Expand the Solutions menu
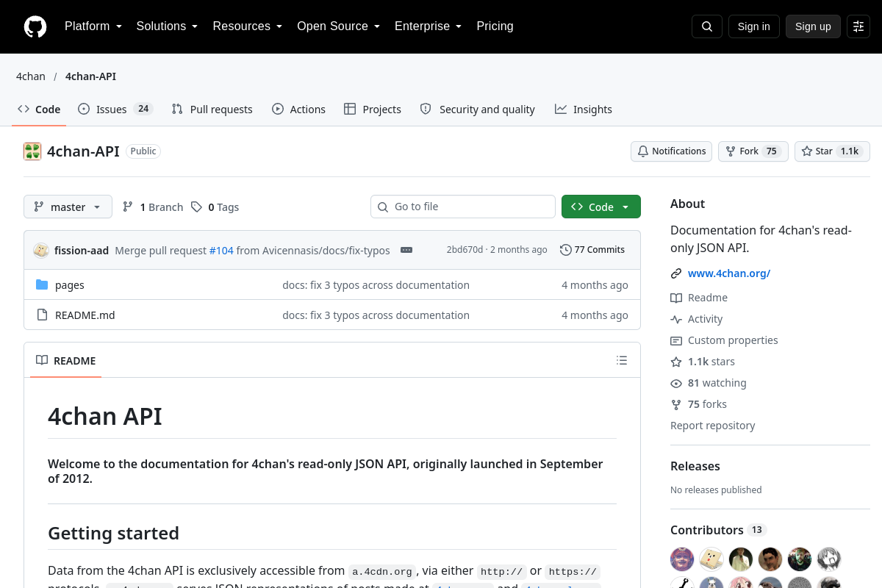This screenshot has width=882, height=588. click(168, 26)
